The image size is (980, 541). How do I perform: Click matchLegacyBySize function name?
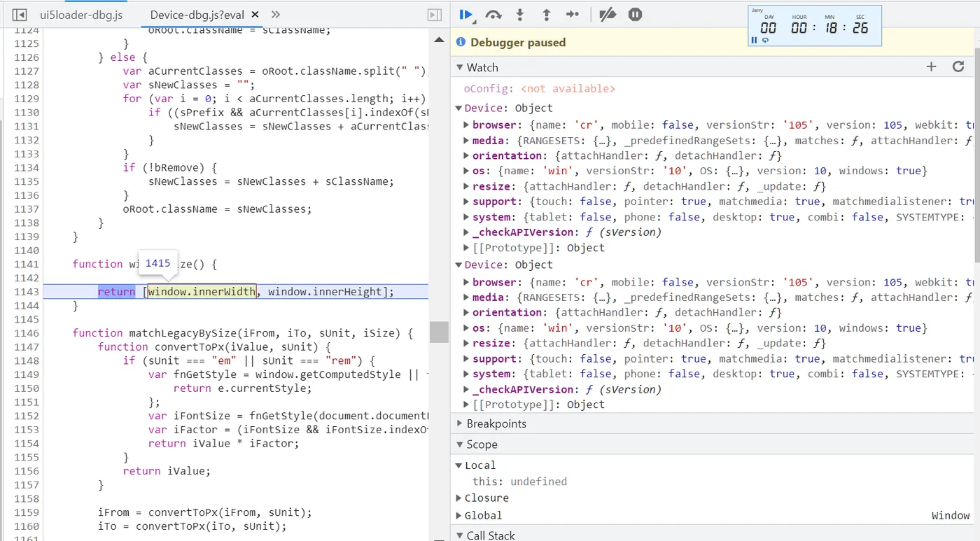186,333
